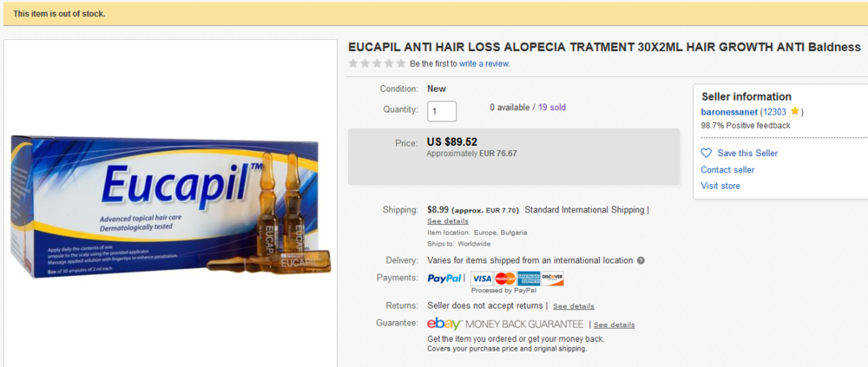Click the Visit store link
This screenshot has width=868, height=367.
[x=720, y=186]
